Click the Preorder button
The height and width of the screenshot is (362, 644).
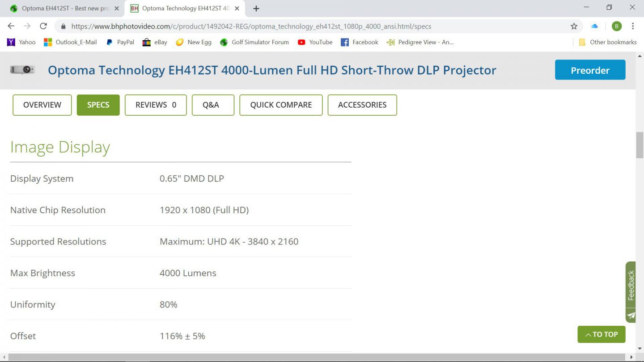point(590,70)
